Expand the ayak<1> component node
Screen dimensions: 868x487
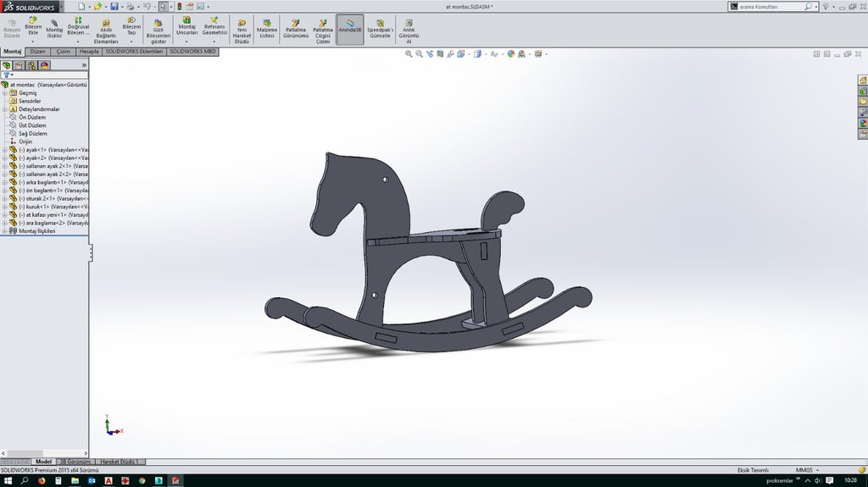[x=4, y=150]
